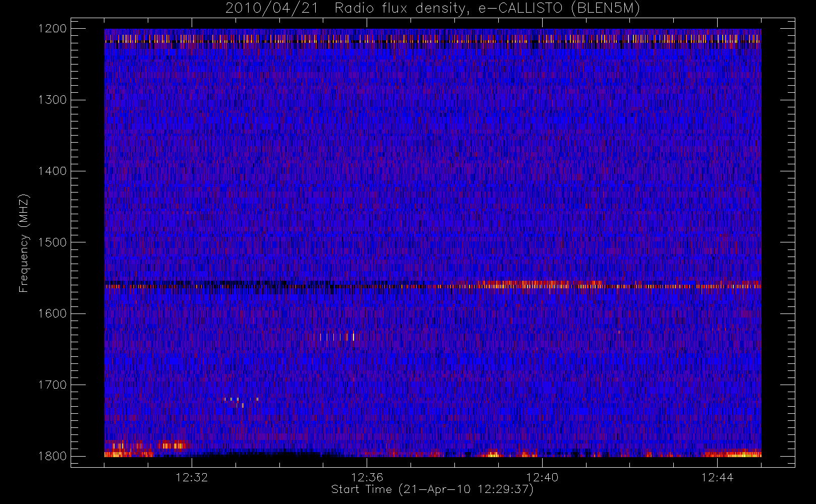Click the 'Frequency (MHz)' axis title
Image resolution: width=816 pixels, height=504 pixels.
click(24, 243)
